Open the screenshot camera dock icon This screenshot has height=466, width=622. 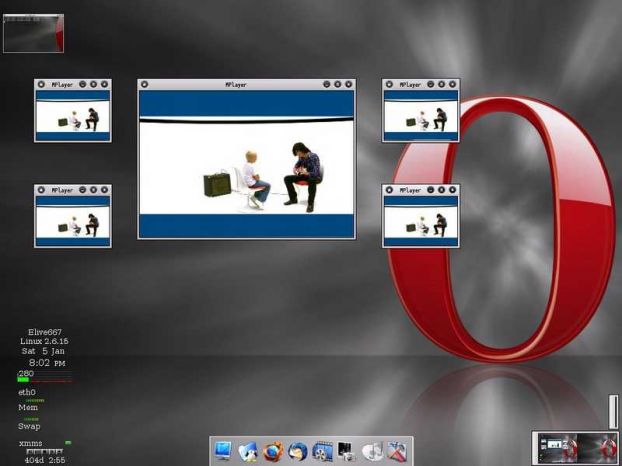pyautogui.click(x=346, y=452)
